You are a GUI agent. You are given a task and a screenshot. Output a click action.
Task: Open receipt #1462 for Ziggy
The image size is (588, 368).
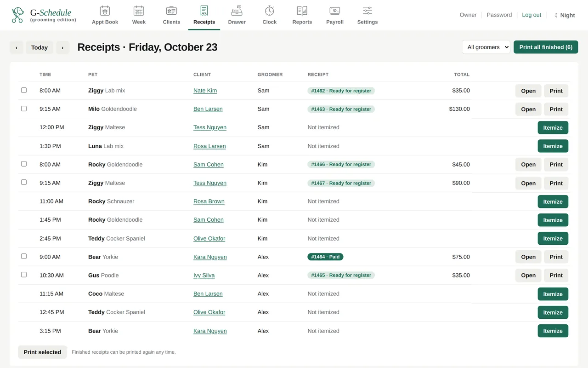tap(528, 91)
